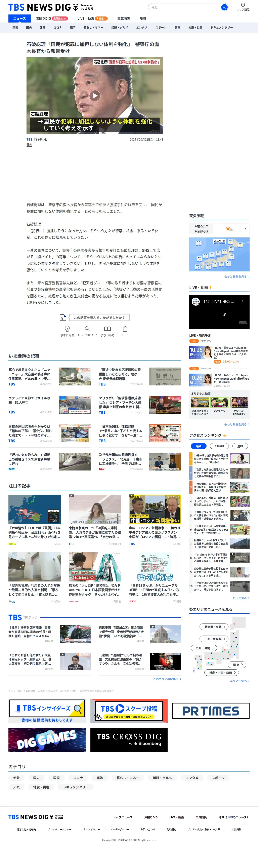258x868 pixels.
Task: Click the この記事を読んでいかがでしたか? button
Action: click(99, 317)
